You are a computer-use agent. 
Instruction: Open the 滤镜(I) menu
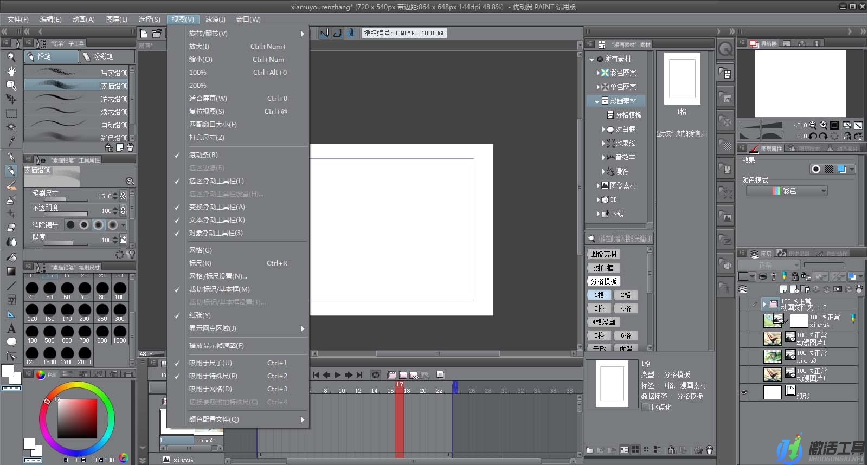(215, 20)
